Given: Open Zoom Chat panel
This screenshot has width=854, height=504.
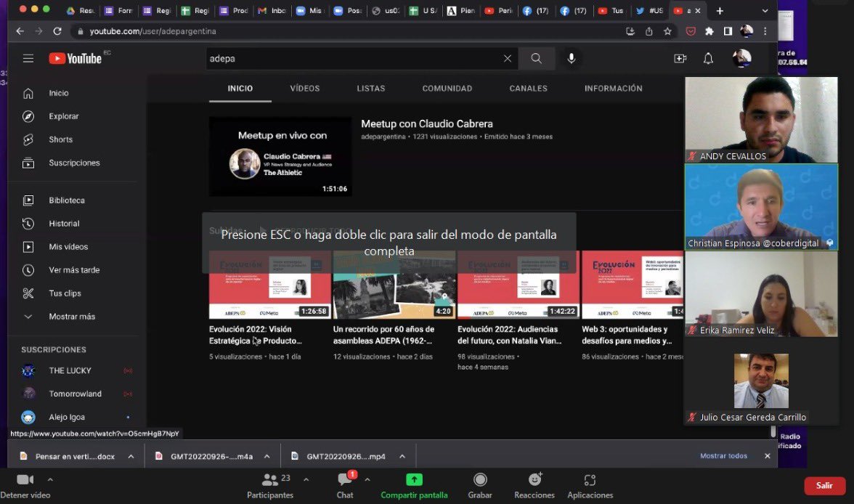Looking at the screenshot, I should point(345,485).
